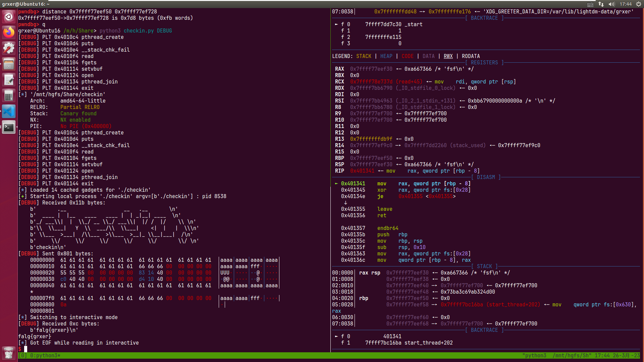The height and width of the screenshot is (362, 644).
Task: Click XDG_GREETER_DATA_DIR stack string at top
Action: tap(558, 12)
